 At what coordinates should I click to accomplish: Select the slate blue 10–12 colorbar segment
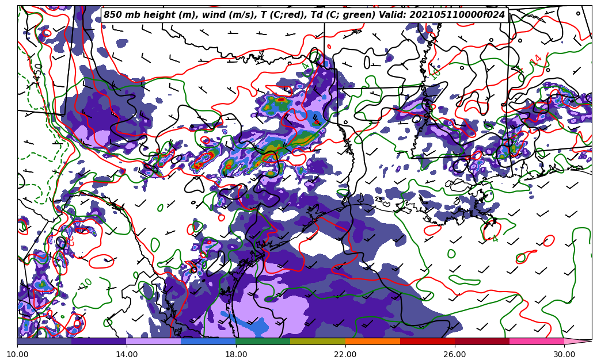[44, 341]
